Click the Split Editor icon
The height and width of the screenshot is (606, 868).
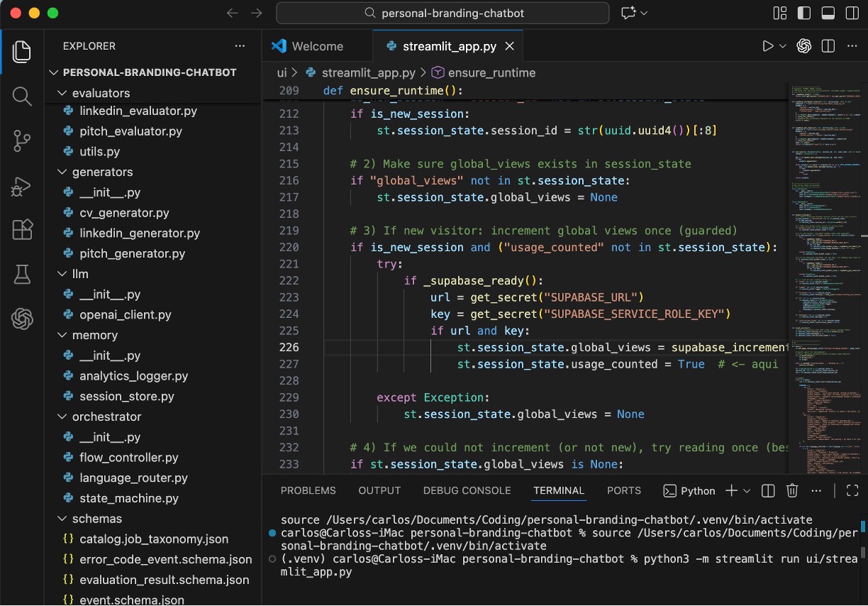pos(828,46)
